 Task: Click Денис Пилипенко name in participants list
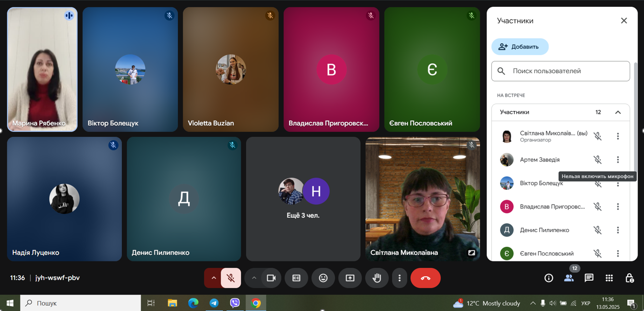pos(544,230)
